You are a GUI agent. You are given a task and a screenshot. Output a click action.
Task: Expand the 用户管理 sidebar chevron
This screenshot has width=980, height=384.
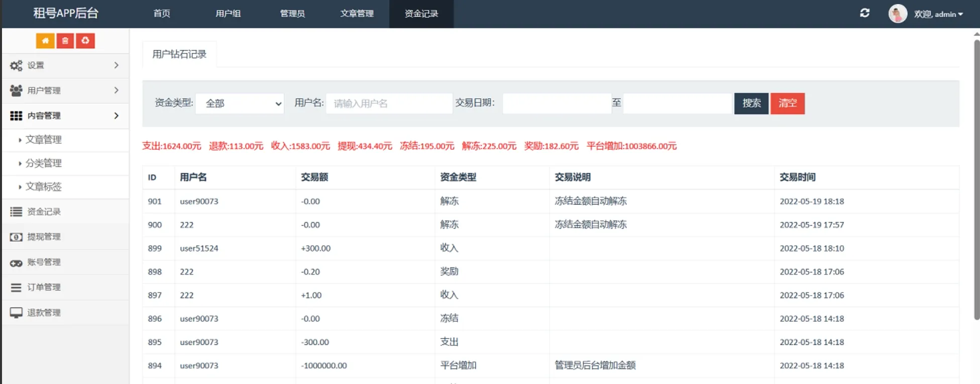pyautogui.click(x=116, y=90)
